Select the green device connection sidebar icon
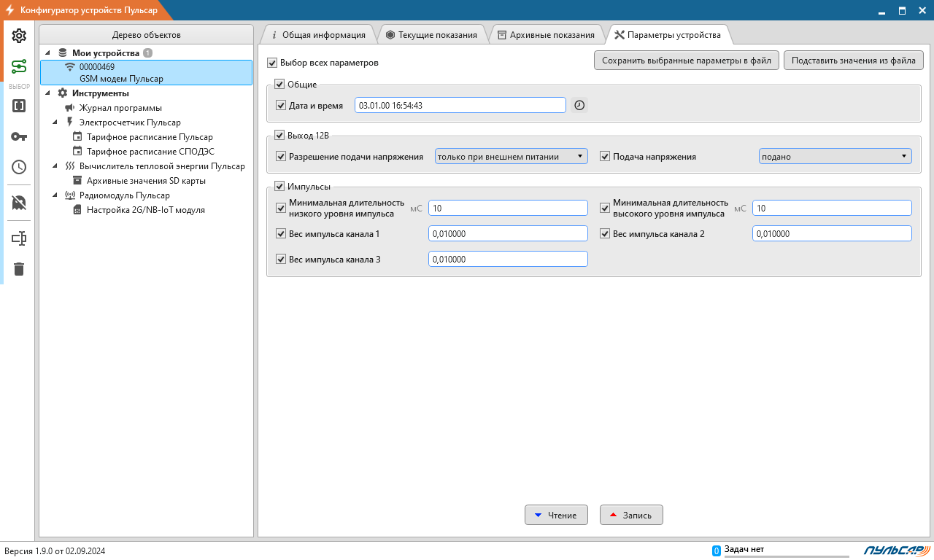This screenshot has height=560, width=934. (x=19, y=67)
